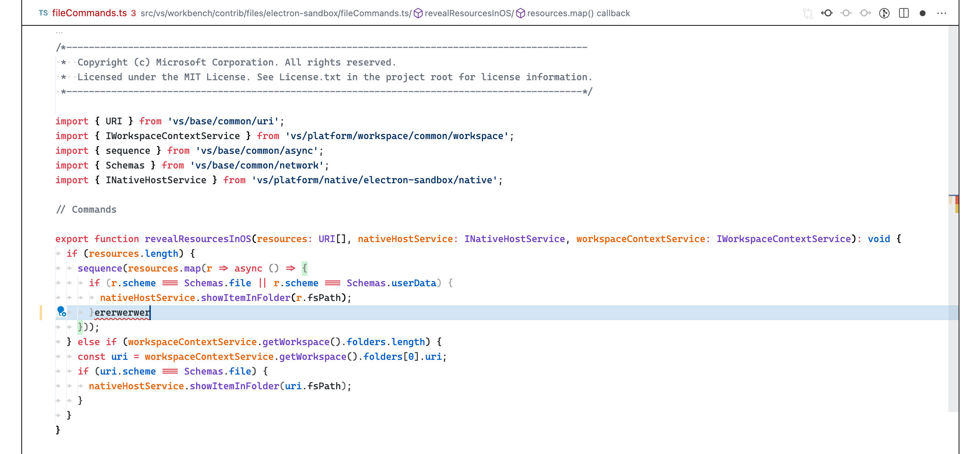The height and width of the screenshot is (454, 980).
Task: Select the misspelled word ererwerwer with red squiggle
Action: tap(122, 312)
